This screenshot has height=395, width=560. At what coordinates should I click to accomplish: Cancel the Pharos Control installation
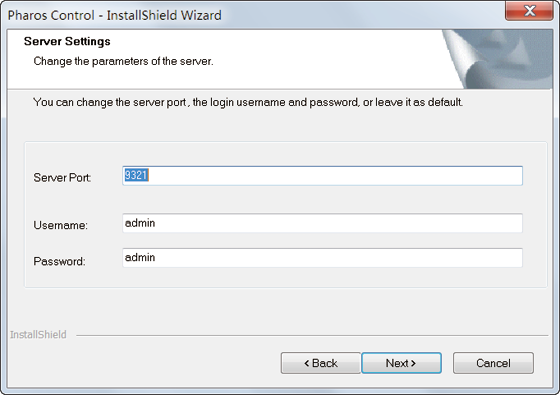tap(493, 363)
